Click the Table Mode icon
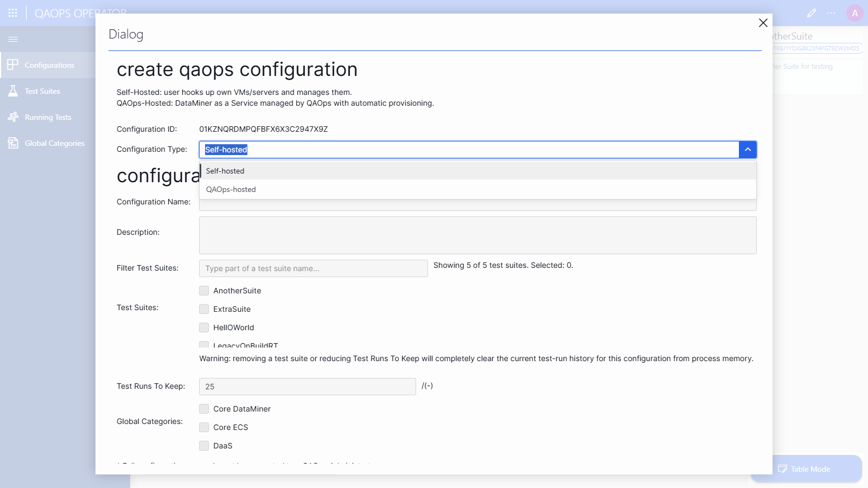The width and height of the screenshot is (868, 488). point(782,469)
